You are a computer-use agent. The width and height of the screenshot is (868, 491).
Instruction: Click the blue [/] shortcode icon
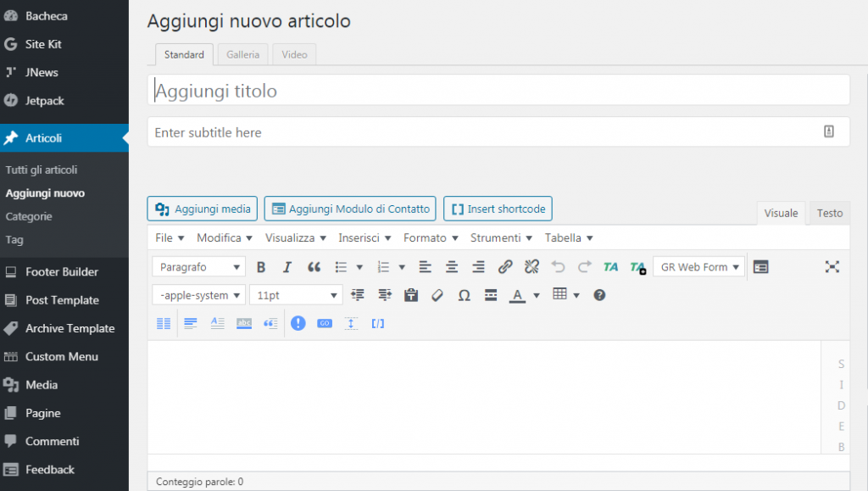pyautogui.click(x=377, y=323)
